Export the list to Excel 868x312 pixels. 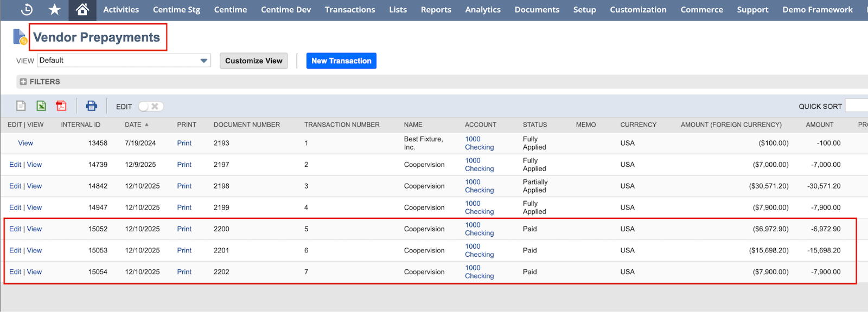pos(41,106)
